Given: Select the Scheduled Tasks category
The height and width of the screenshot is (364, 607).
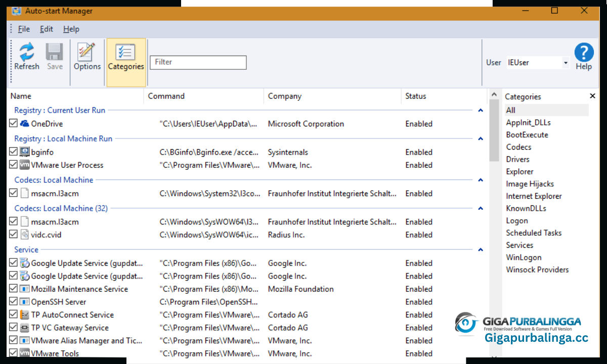Looking at the screenshot, I should tap(534, 233).
